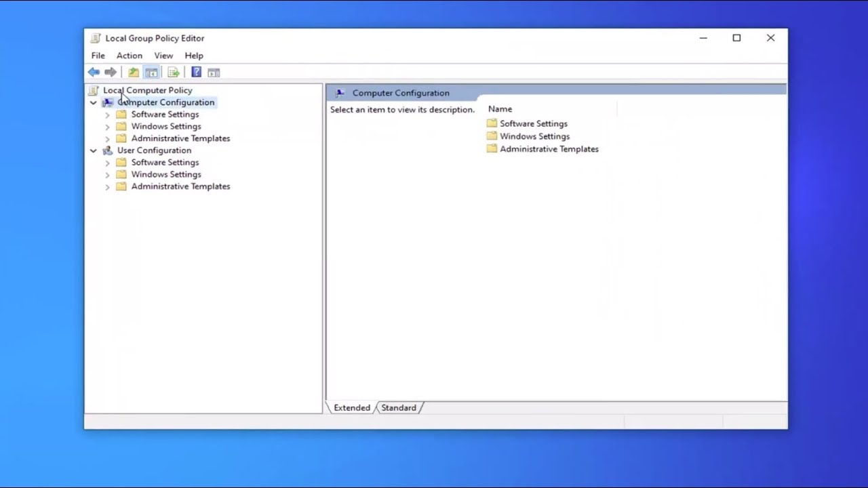Select Software Settings text in right pane list

tap(534, 124)
